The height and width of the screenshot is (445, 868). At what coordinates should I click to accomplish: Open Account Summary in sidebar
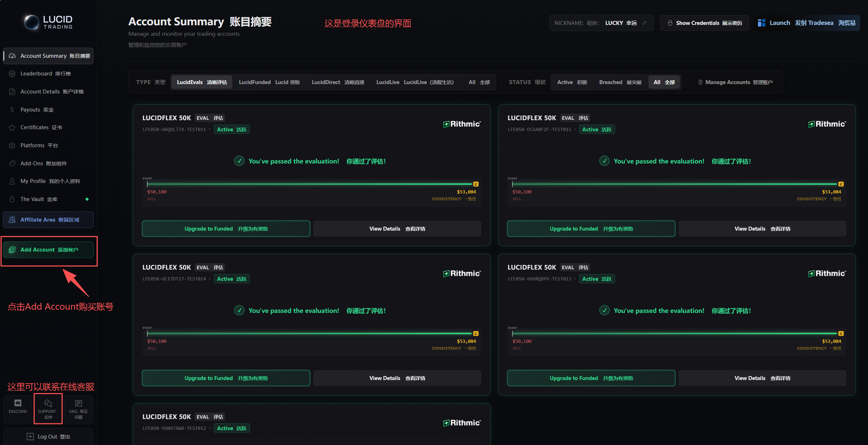[48, 56]
